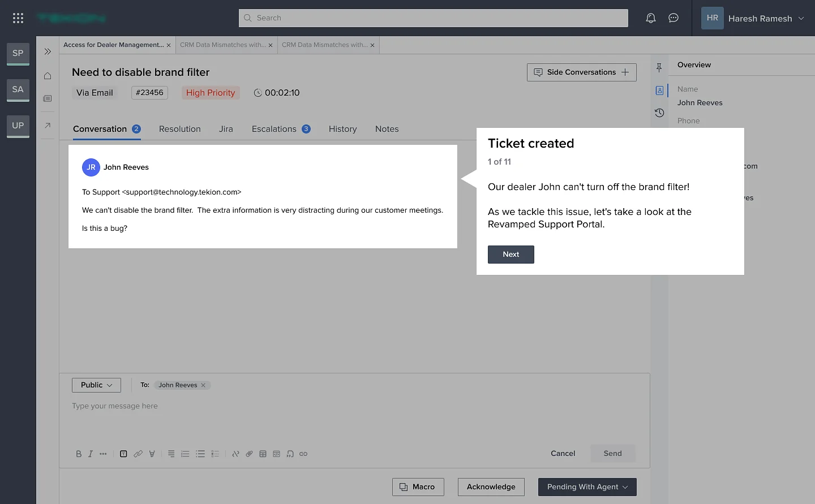Screen dimensions: 815x504
Task: Insert a numbered list
Action: coord(185,454)
